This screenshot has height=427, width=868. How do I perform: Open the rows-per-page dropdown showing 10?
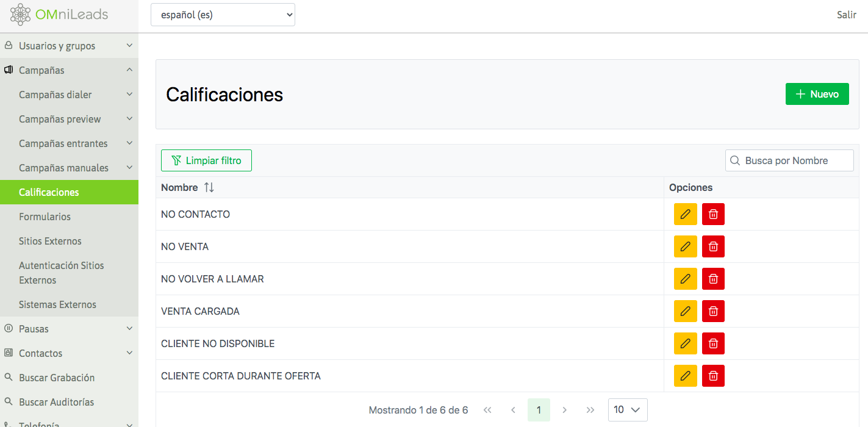point(627,410)
